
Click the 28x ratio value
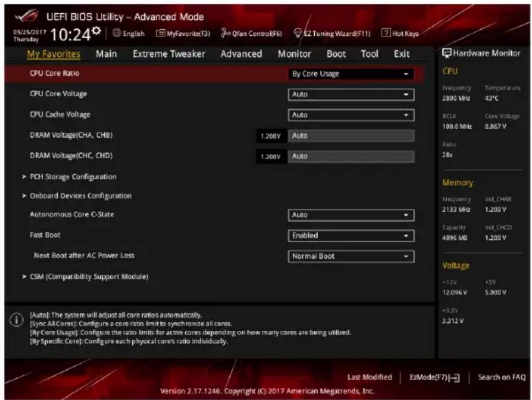point(447,155)
